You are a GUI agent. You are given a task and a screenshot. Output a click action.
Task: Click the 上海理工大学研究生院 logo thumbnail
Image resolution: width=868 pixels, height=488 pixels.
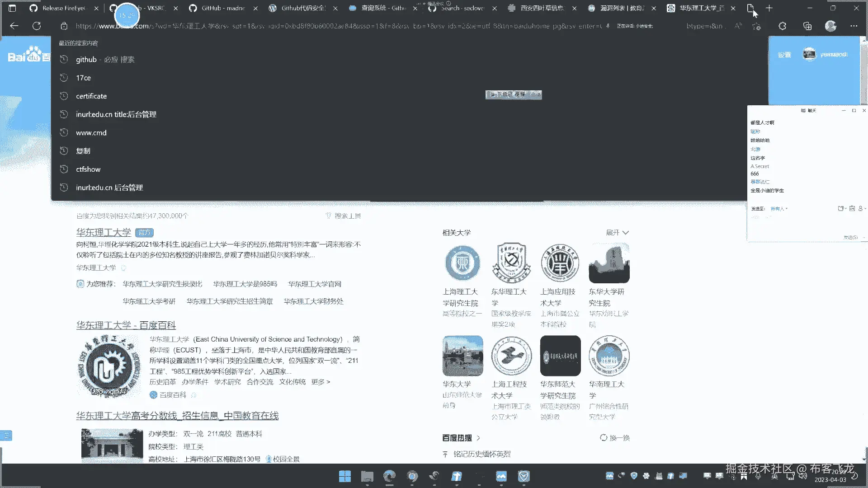tap(462, 263)
